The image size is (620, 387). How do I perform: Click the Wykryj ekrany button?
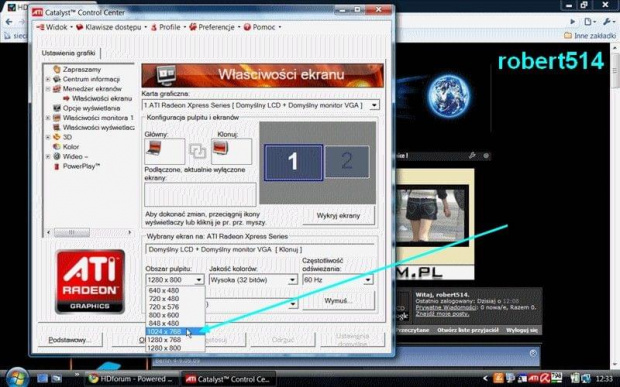[338, 216]
